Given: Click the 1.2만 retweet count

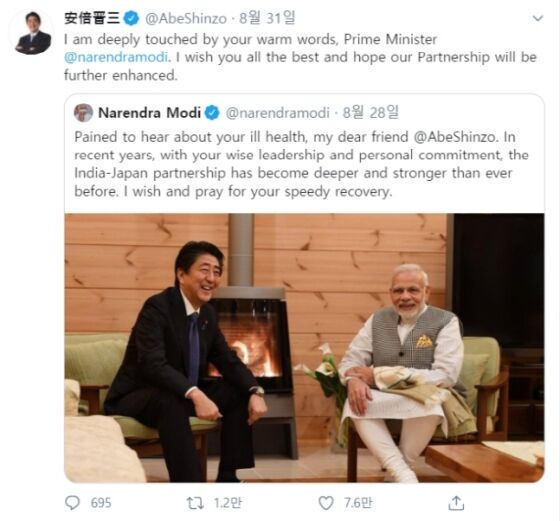Looking at the screenshot, I should tap(228, 503).
